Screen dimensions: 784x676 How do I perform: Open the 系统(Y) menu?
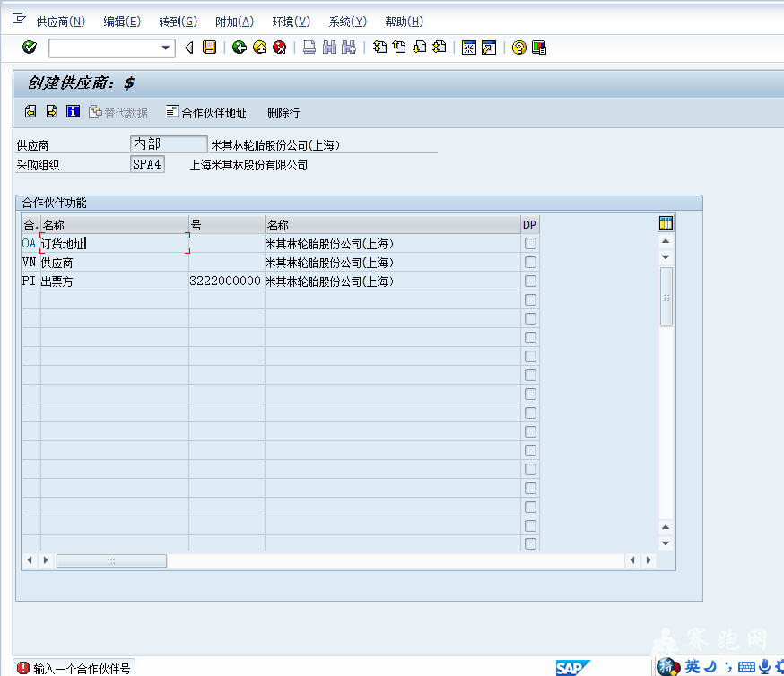tap(347, 22)
